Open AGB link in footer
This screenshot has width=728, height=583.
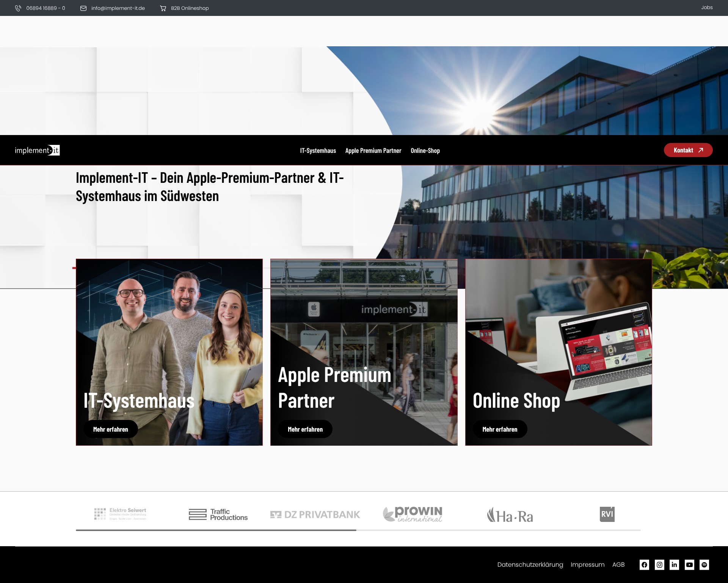618,565
